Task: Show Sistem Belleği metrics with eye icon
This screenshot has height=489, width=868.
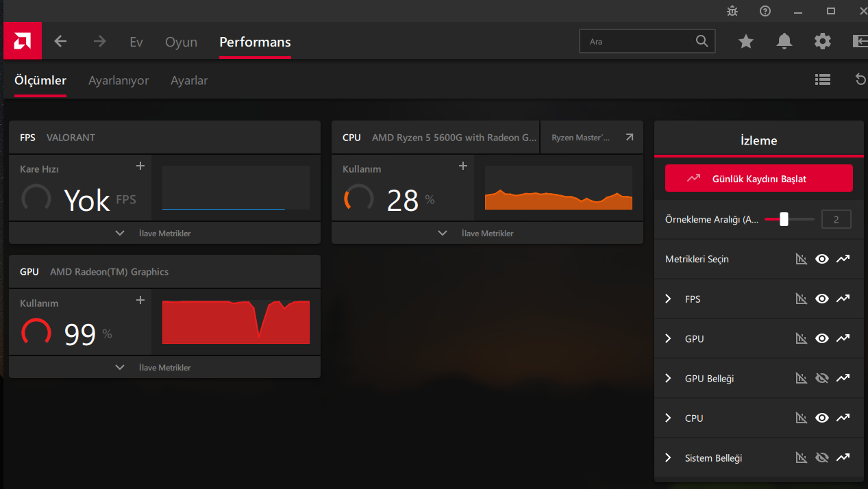Action: (x=822, y=457)
